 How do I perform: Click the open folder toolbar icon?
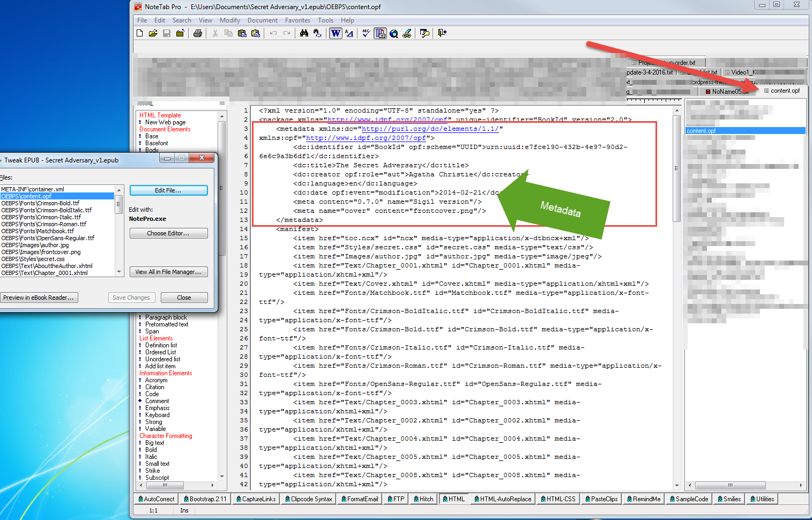[x=153, y=33]
